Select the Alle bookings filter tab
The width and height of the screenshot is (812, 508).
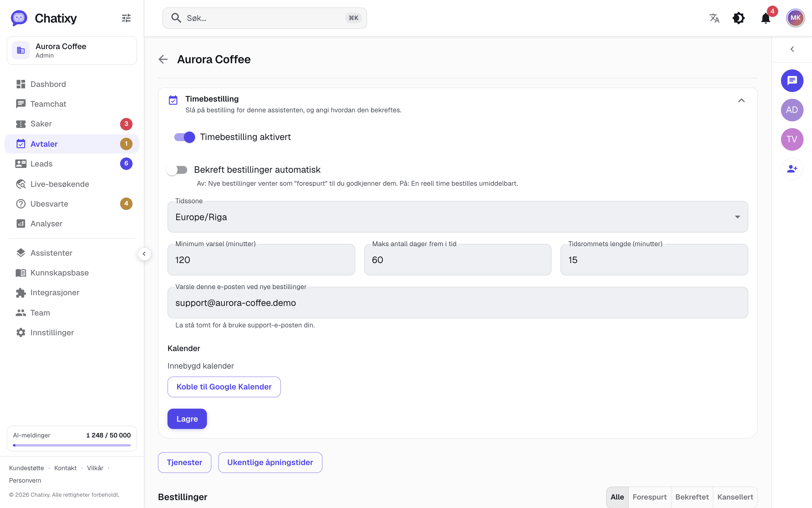(617, 497)
